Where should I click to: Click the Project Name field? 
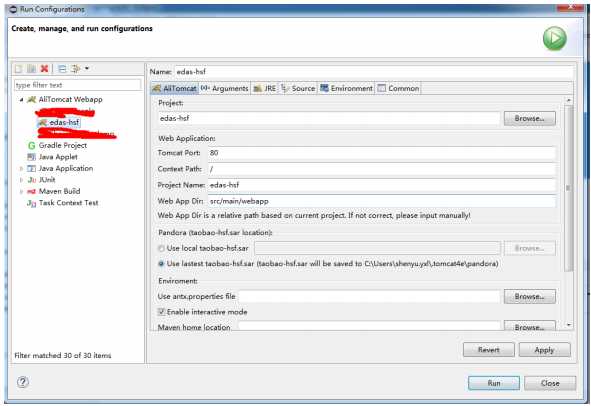coord(381,185)
